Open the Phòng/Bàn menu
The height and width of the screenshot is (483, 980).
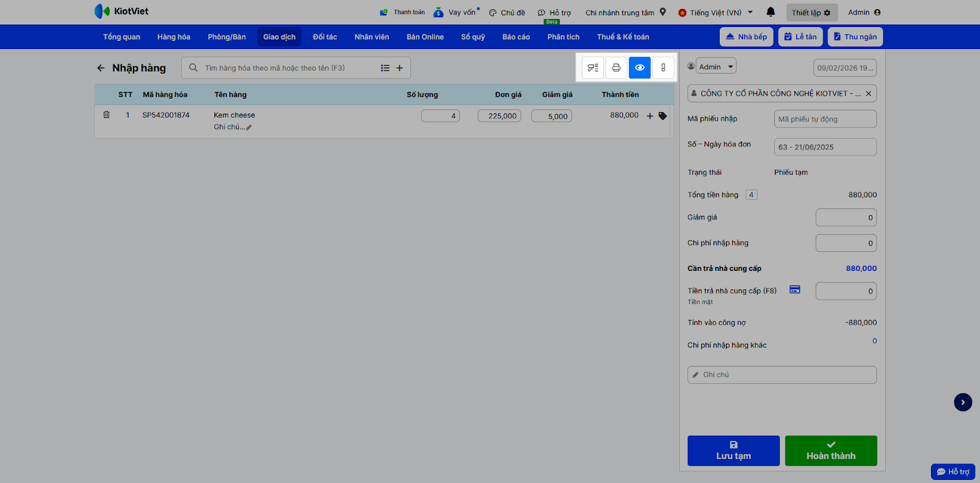(x=227, y=37)
